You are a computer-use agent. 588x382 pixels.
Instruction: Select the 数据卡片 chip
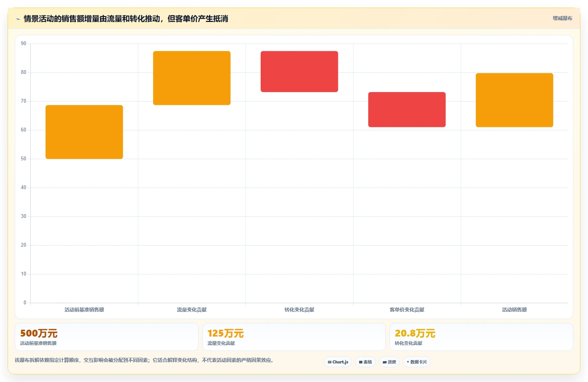pyautogui.click(x=417, y=362)
